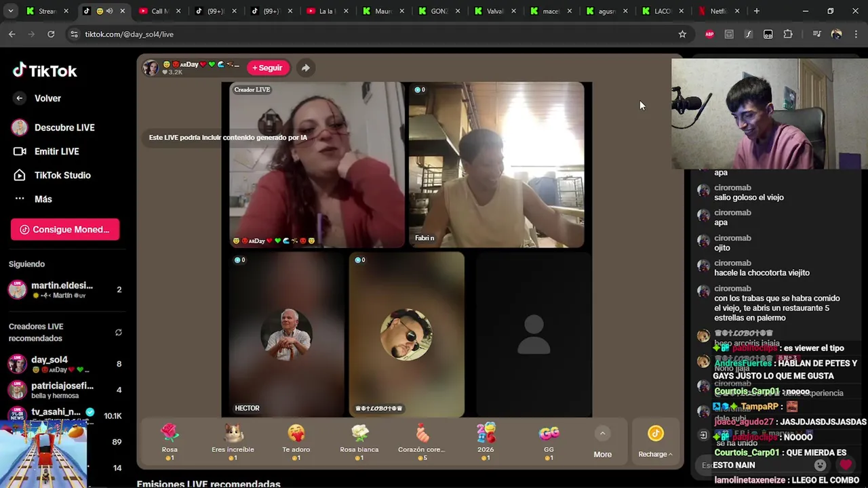Refresh recommended LIVE creators list
The image size is (868, 488).
tap(119, 332)
